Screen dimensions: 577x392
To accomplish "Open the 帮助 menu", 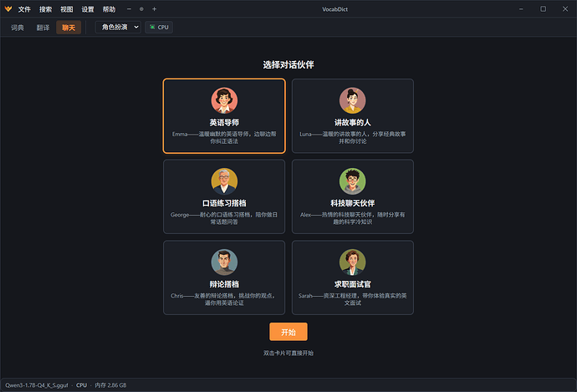I will point(109,9).
